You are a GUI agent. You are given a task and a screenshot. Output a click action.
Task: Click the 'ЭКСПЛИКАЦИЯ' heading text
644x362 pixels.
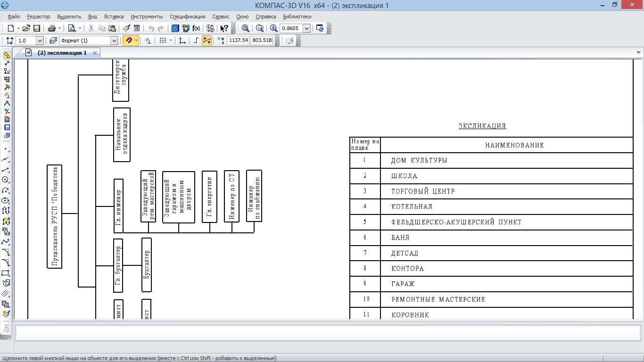coord(482,126)
